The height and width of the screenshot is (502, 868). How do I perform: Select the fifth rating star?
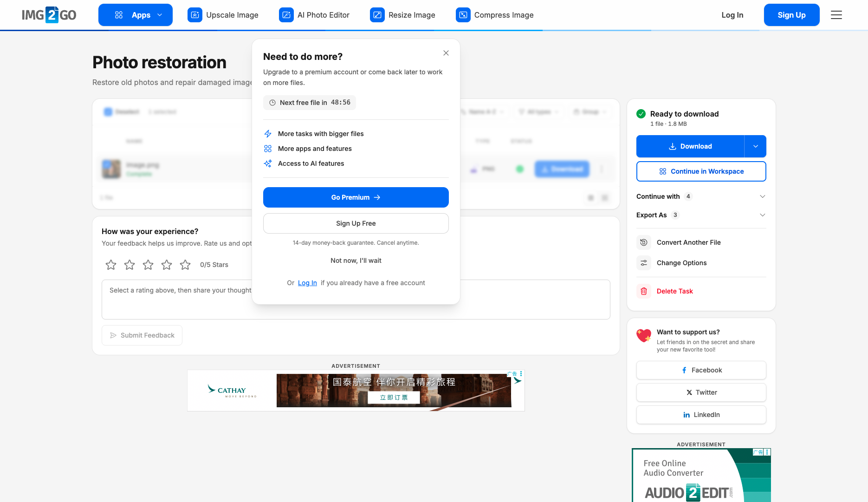point(185,265)
